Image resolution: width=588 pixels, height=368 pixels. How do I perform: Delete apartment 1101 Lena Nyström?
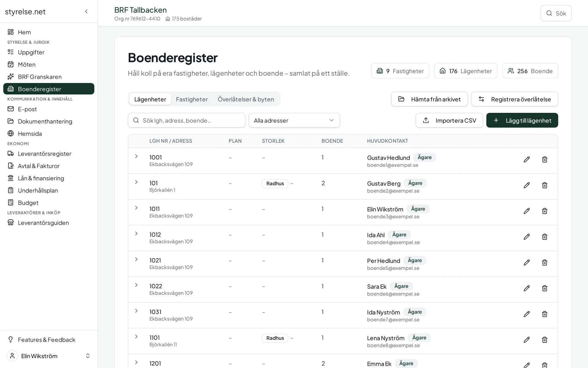[x=545, y=340]
